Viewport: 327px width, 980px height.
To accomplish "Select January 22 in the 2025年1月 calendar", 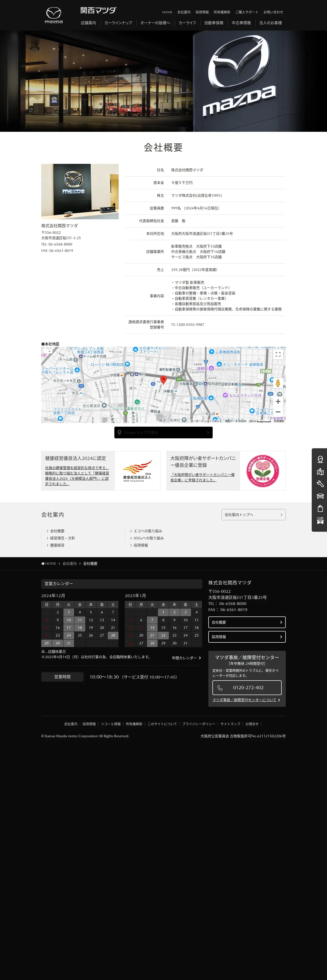I will tap(163, 635).
